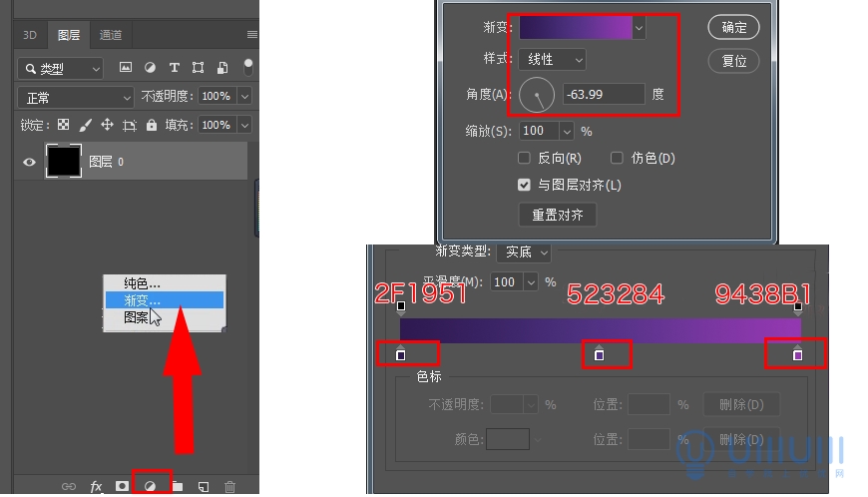Add layer mask icon

tap(122, 486)
